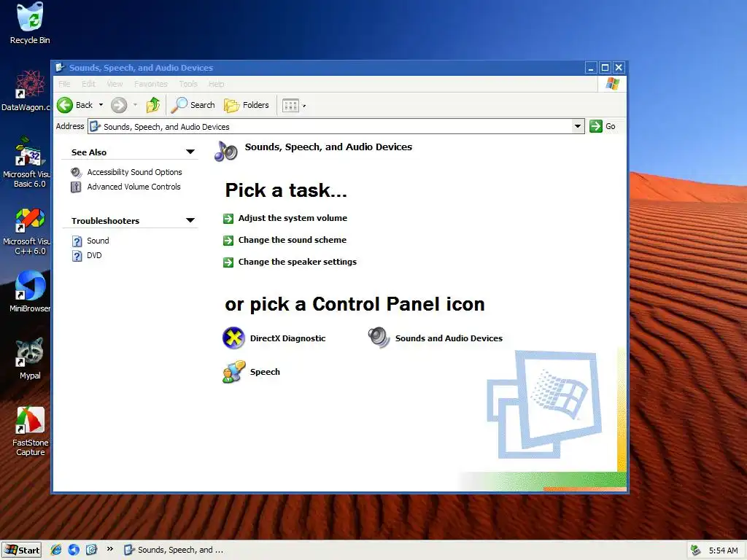The width and height of the screenshot is (747, 560).
Task: Expand hidden Quick Launch items chevron
Action: [x=110, y=549]
